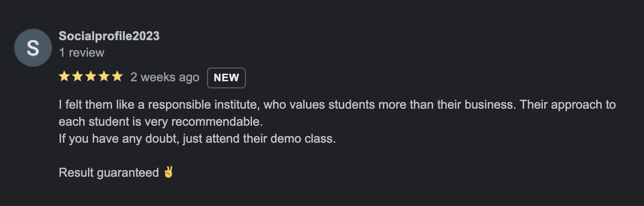The height and width of the screenshot is (206, 644).
Task: Click the second rating star
Action: coord(77,77)
